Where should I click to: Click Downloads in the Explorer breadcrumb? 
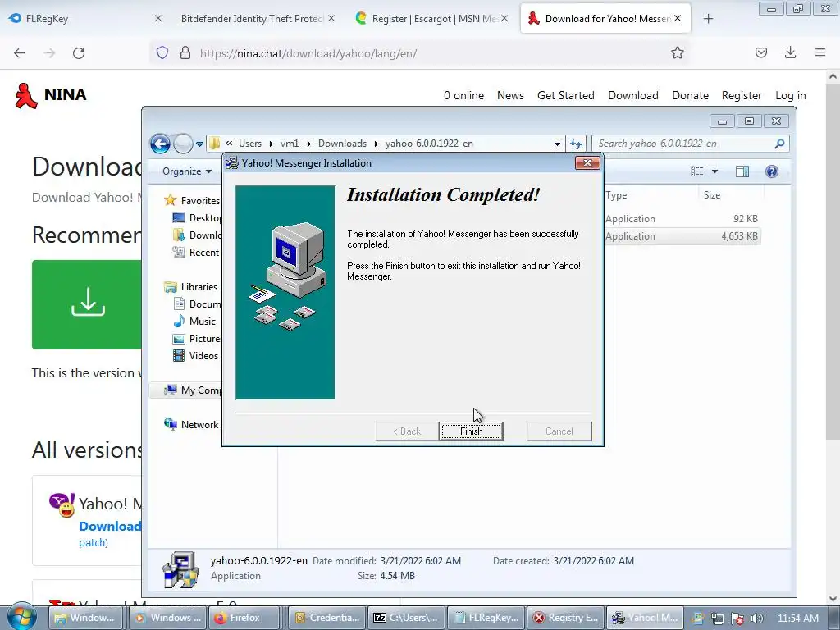point(342,144)
